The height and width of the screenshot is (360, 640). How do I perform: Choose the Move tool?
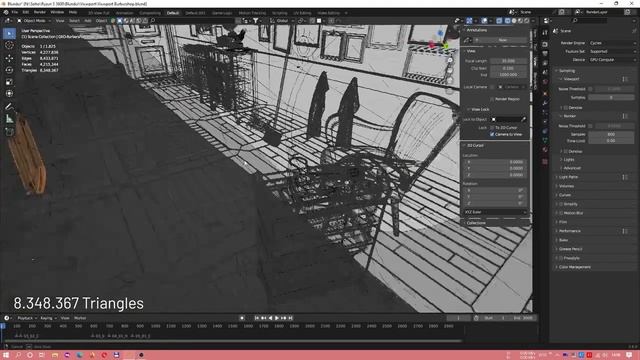[9, 58]
